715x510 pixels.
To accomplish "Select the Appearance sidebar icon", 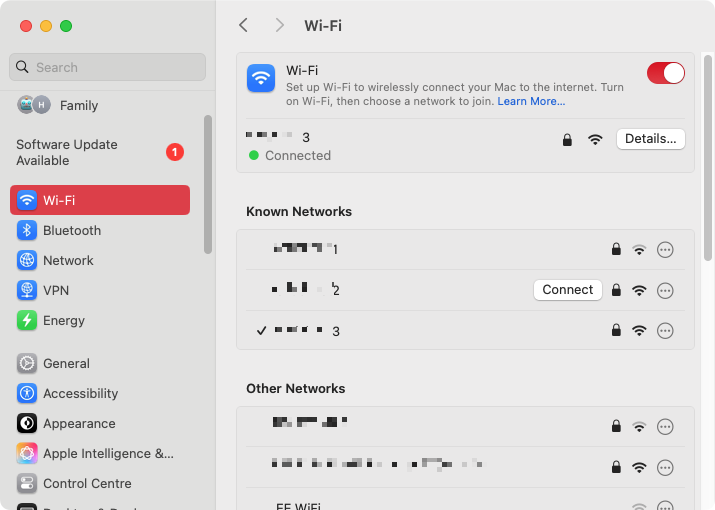I will coord(27,424).
